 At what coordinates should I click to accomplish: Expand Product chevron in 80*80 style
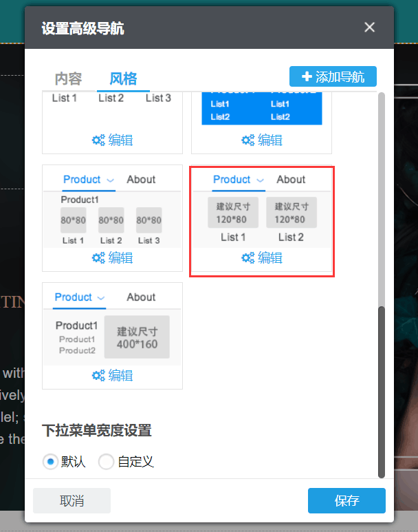click(x=110, y=180)
